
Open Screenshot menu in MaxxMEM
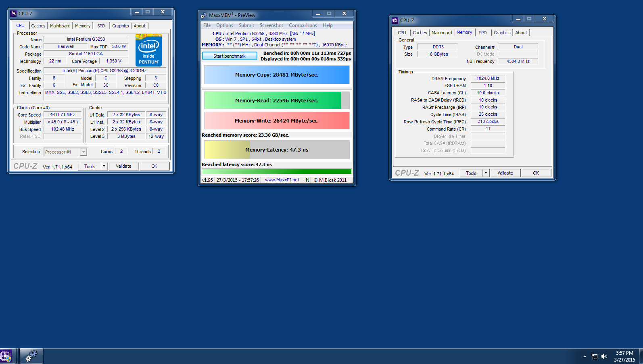(271, 25)
